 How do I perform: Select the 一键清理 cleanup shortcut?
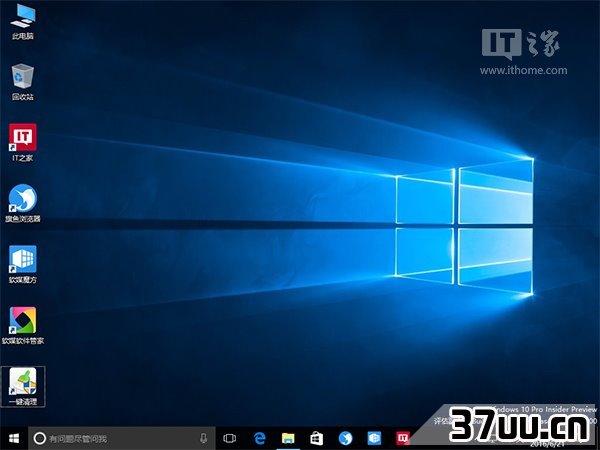coord(23,386)
